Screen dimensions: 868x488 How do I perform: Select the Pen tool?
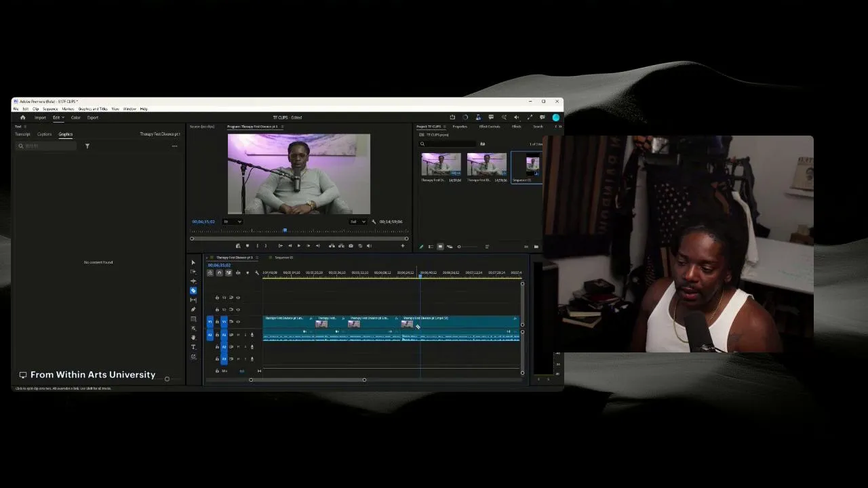193,310
